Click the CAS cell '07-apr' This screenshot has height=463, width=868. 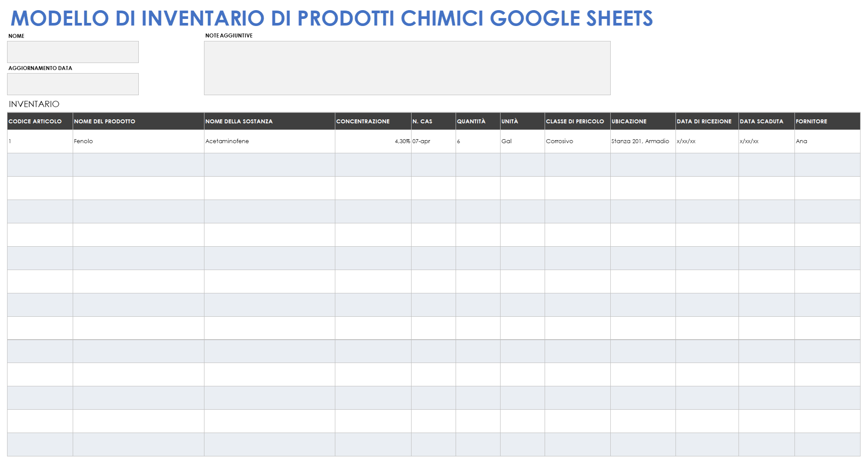[434, 141]
